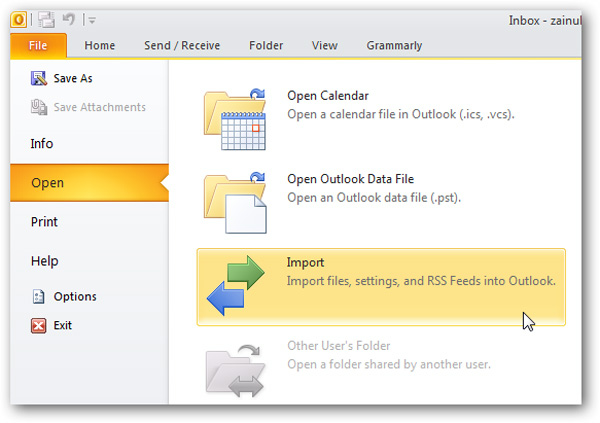Open the File tab

click(x=38, y=46)
